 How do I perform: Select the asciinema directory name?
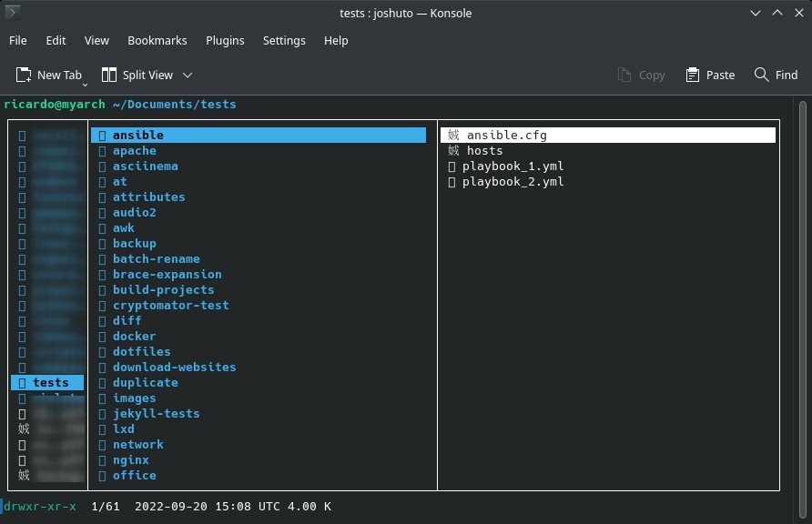(146, 166)
